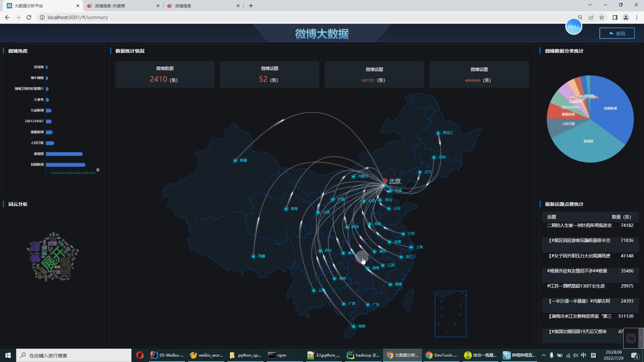Expand the tab search chevron
This screenshot has width=644, height=362.
[590, 5]
